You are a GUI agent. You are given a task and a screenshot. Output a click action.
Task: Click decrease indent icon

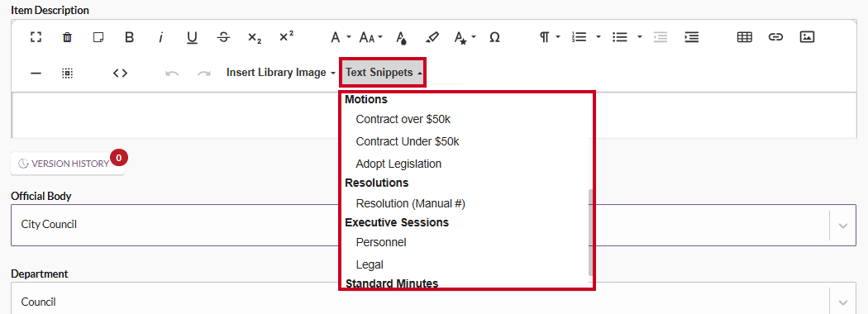[660, 37]
